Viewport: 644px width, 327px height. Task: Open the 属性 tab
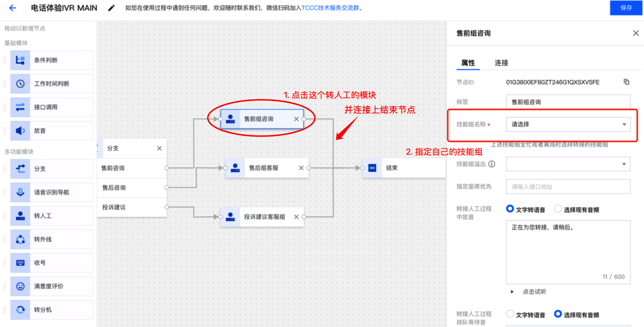click(468, 63)
